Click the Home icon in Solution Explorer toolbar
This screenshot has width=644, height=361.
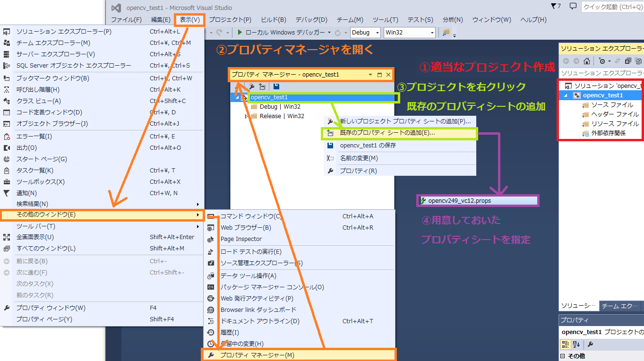tap(587, 61)
